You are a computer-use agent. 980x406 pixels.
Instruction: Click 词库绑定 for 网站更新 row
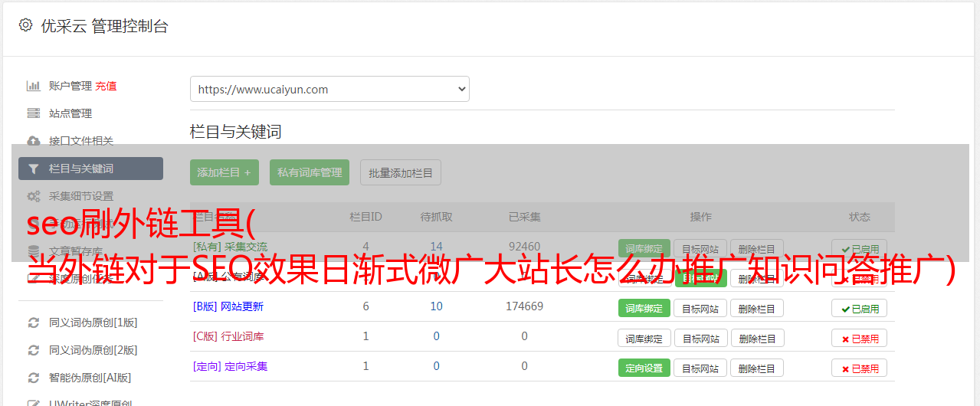click(x=644, y=308)
